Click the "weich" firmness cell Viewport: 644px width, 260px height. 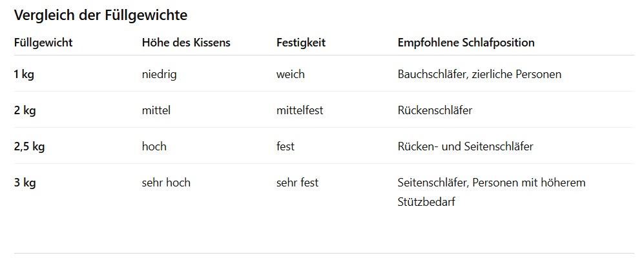(291, 74)
